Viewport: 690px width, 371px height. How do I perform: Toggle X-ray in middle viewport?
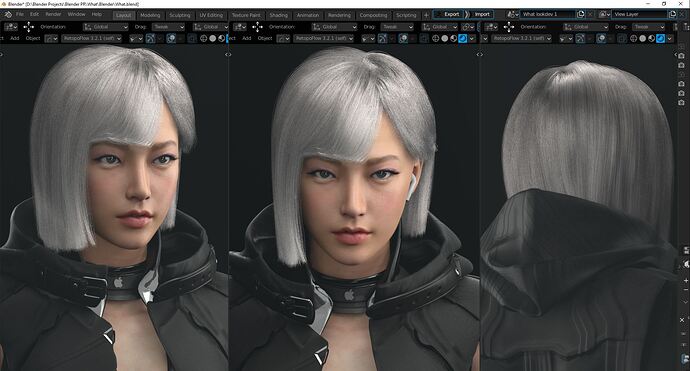coord(424,38)
